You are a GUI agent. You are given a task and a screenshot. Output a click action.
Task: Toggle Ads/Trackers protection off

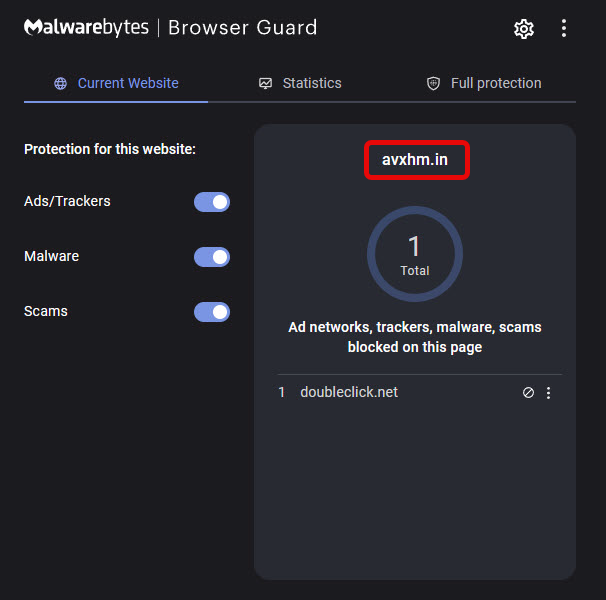click(212, 202)
